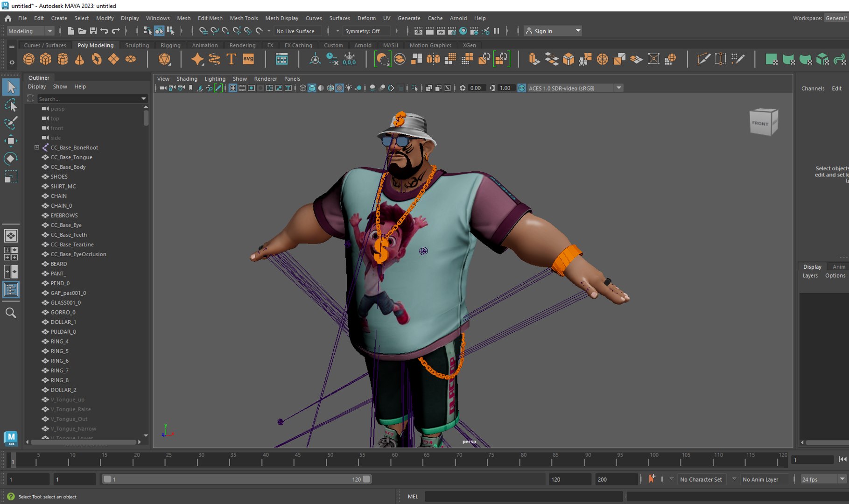Open the 24 fps frame rate dropdown

823,479
